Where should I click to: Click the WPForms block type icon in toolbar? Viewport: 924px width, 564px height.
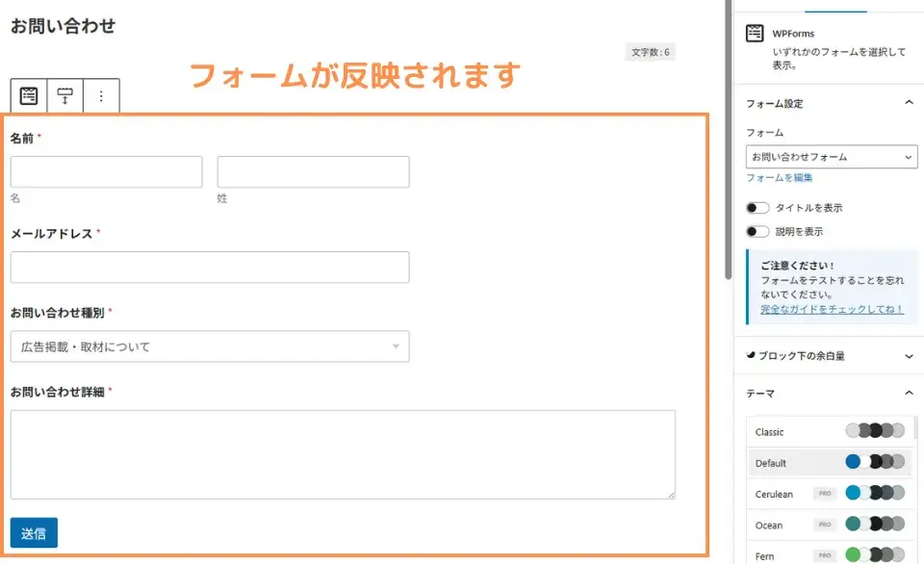(x=29, y=95)
